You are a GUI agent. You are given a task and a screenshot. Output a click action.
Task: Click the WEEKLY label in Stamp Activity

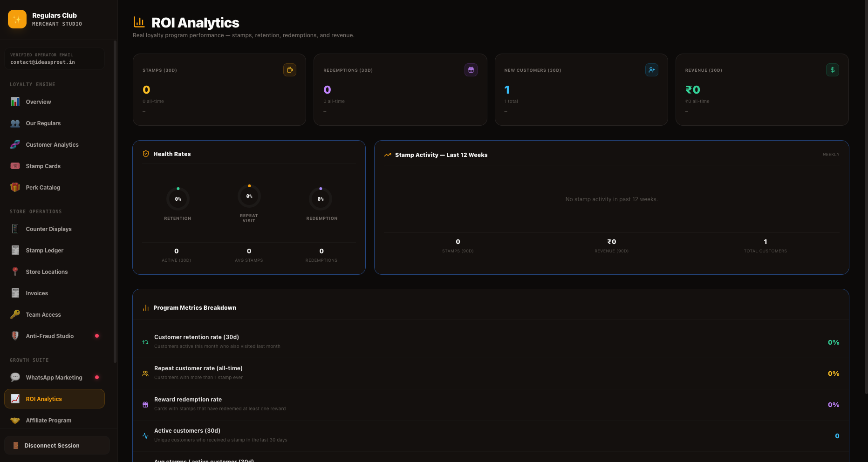pyautogui.click(x=831, y=155)
